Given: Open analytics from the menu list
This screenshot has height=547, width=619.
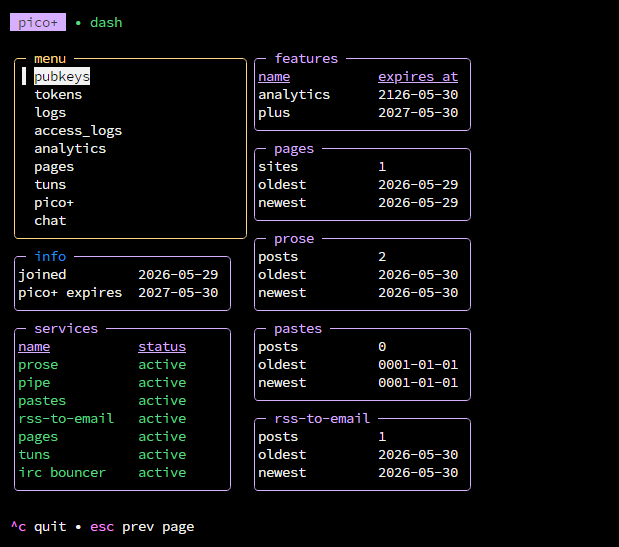Looking at the screenshot, I should pyautogui.click(x=70, y=148).
